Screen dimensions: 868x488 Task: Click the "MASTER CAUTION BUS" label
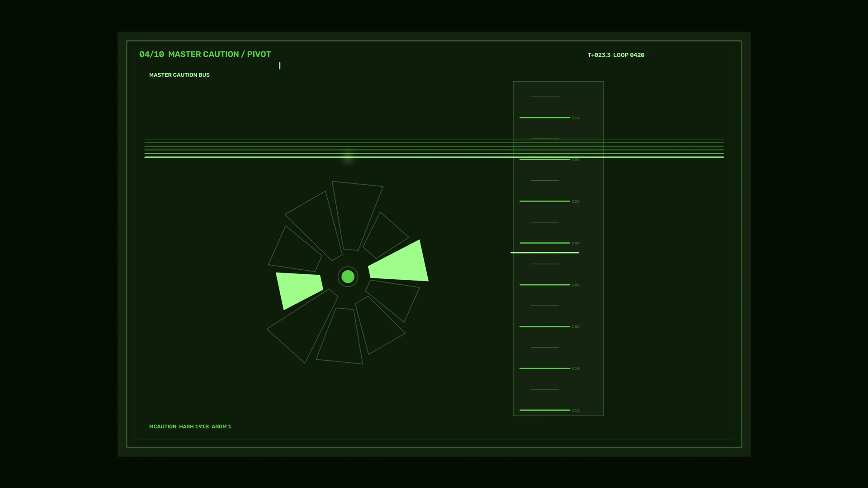(179, 75)
